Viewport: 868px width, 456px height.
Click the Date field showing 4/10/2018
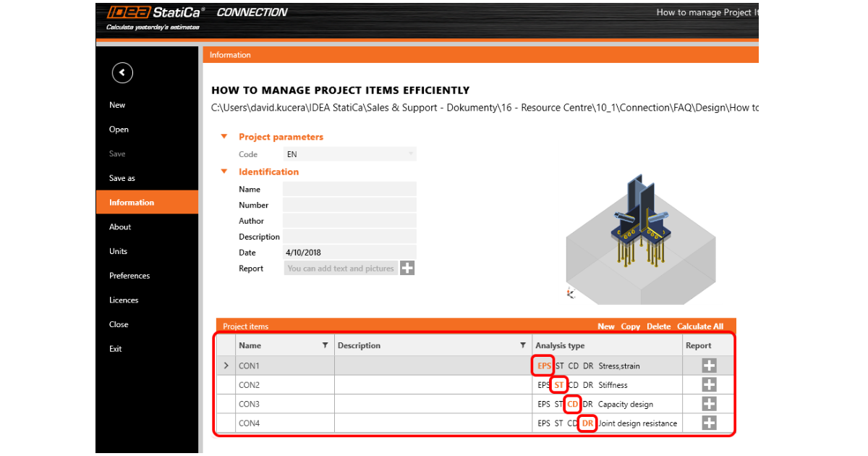coord(349,253)
